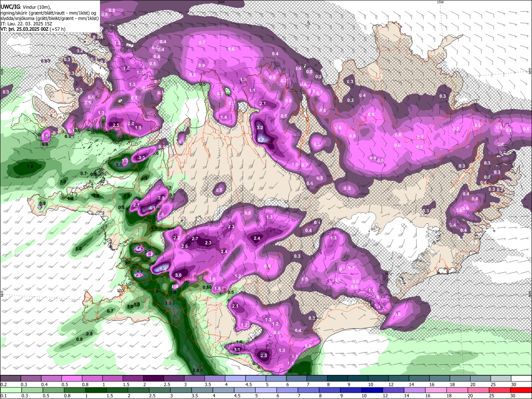Click the navy blue 10–12 rain legend swatch
The image size is (532, 399).
(372, 390)
